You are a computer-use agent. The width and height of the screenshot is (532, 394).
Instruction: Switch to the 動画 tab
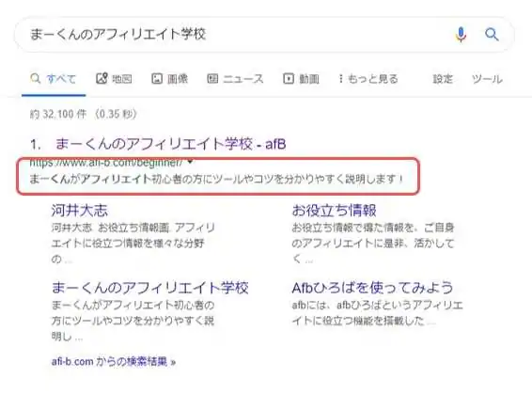[302, 79]
